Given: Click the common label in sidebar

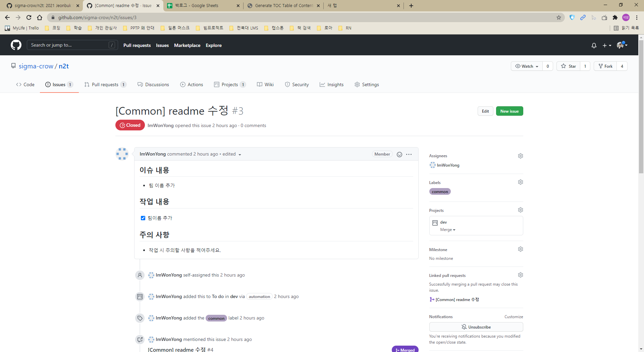Looking at the screenshot, I should click(440, 192).
